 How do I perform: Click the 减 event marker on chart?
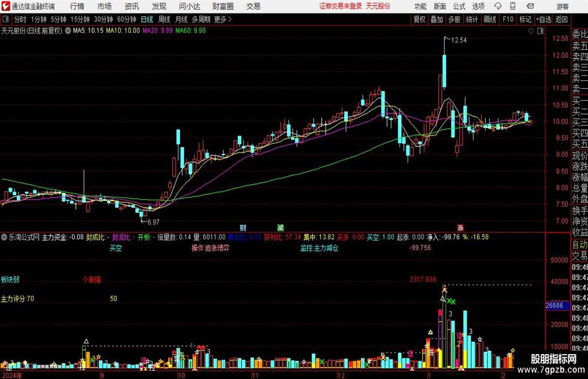click(280, 228)
